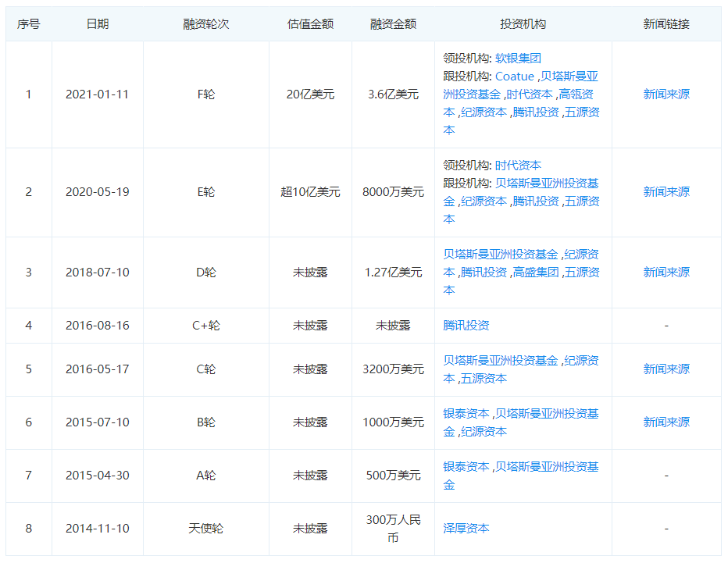This screenshot has height=563, width=728.
Task: Click 时代资本 lead investor in E轮 row
Action: click(x=518, y=166)
